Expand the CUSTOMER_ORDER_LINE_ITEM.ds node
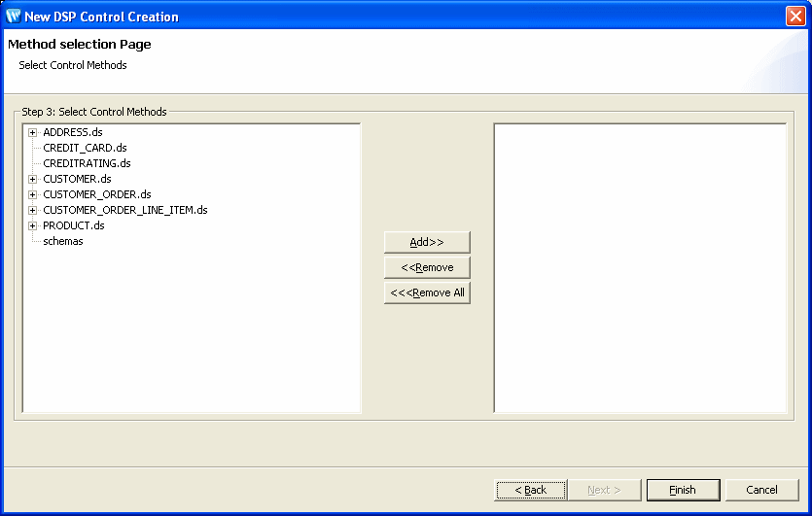Screen dimensions: 812x516 click(x=33, y=210)
